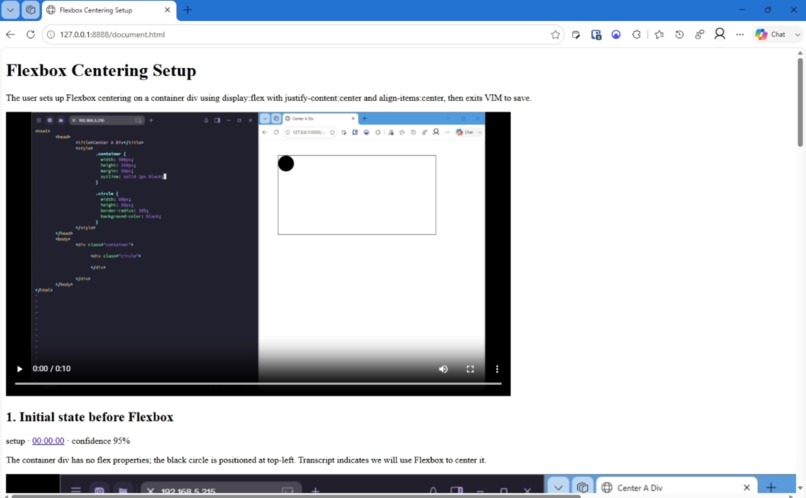The image size is (806, 498).
Task: Go back using the browser back arrow
Action: pos(10,34)
